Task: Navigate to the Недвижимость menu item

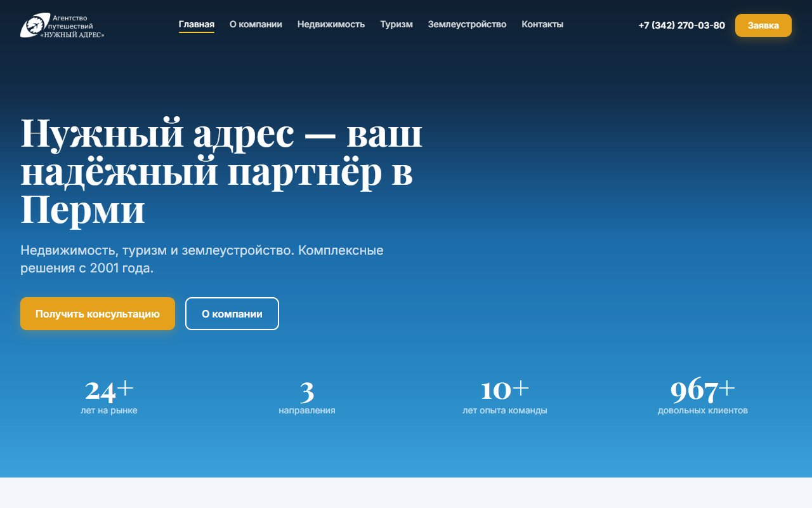Action: (x=331, y=24)
